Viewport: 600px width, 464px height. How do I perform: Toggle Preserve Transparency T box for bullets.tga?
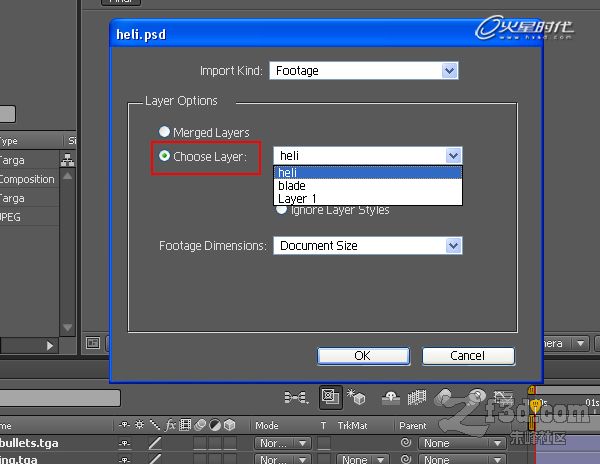[324, 443]
